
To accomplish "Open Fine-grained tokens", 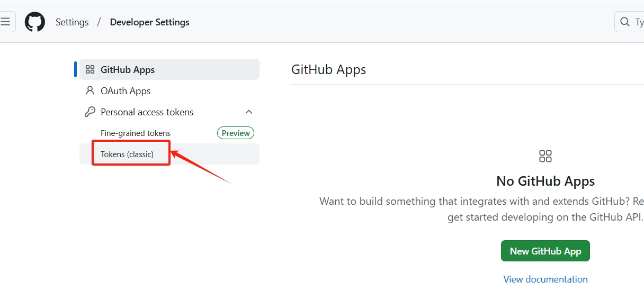I will pos(136,133).
